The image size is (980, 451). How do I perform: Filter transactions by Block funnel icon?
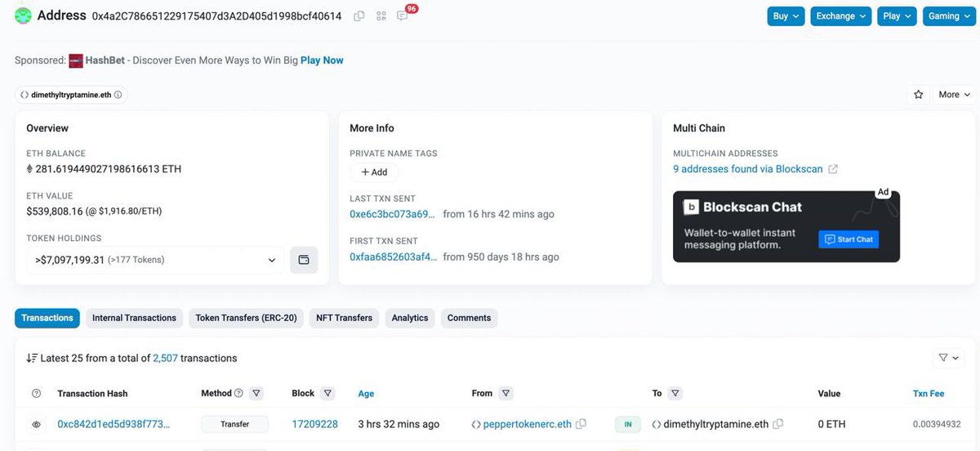click(x=327, y=393)
